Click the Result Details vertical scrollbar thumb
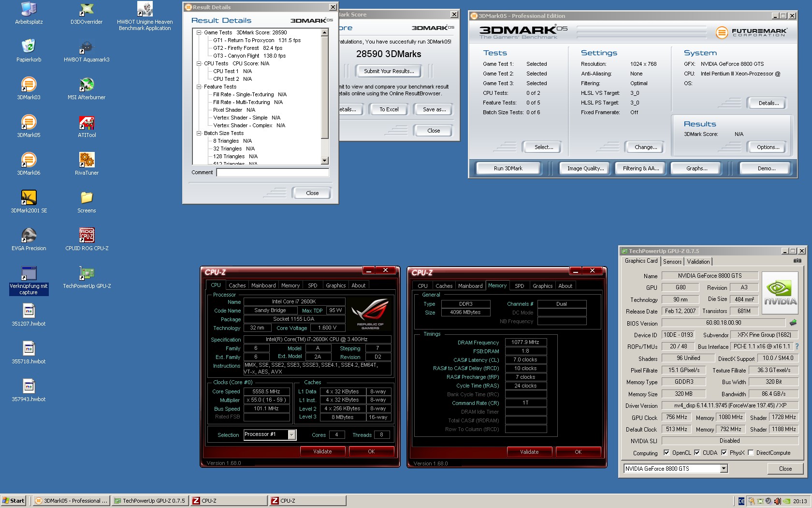Image resolution: width=812 pixels, height=508 pixels. (x=325, y=87)
